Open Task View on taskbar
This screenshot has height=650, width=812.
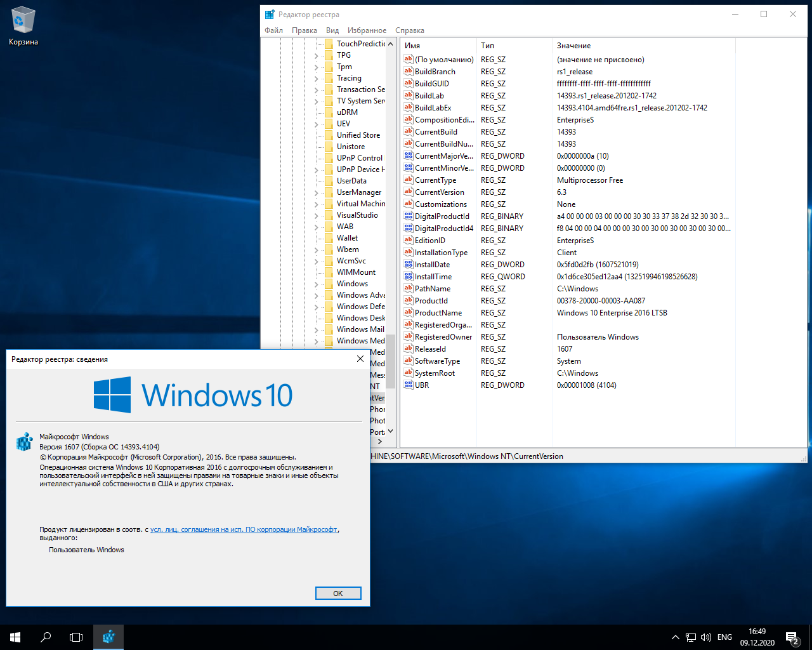coord(76,637)
